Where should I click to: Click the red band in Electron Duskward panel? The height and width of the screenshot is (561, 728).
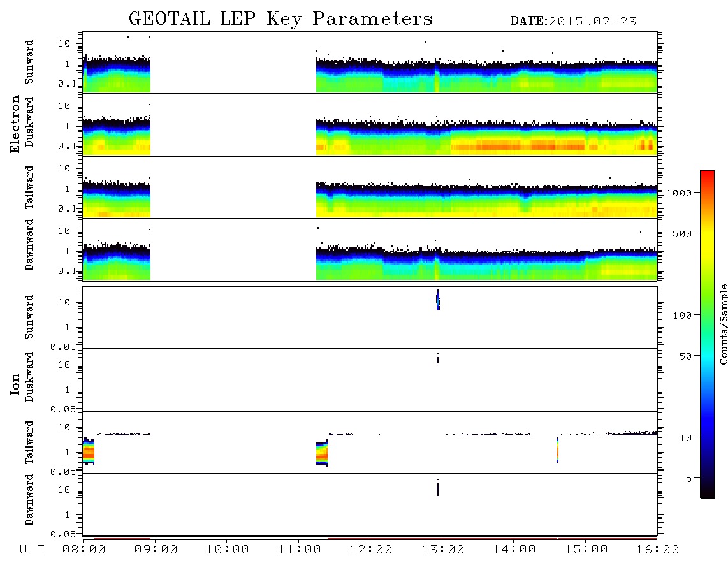pos(518,146)
